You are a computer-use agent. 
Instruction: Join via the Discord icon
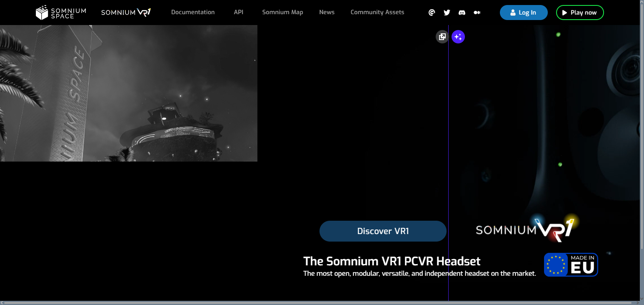(462, 13)
